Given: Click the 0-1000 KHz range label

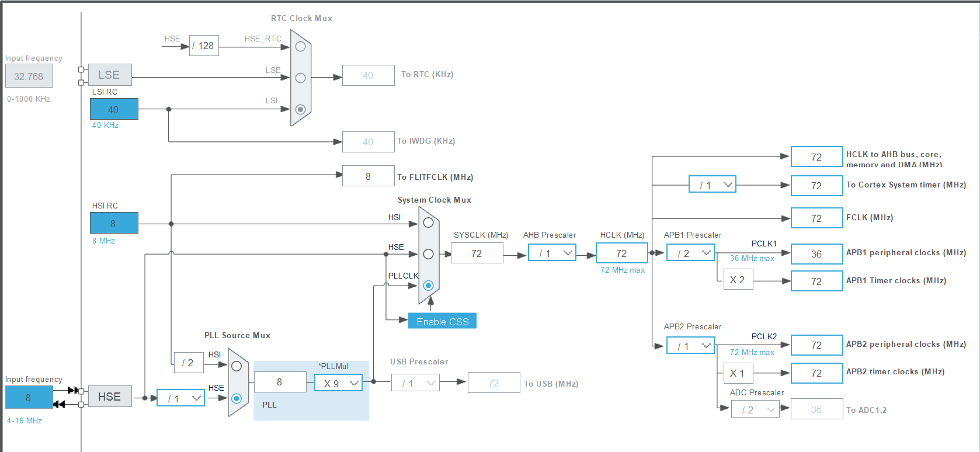Looking at the screenshot, I should [29, 99].
